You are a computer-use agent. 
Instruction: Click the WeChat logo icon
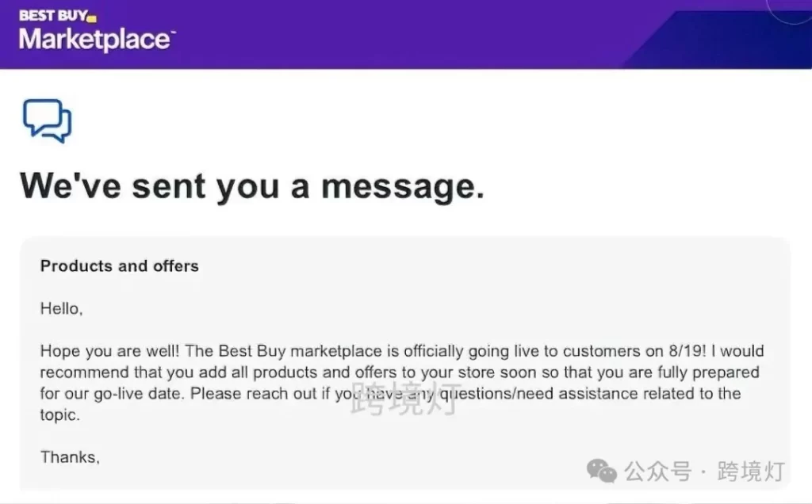click(x=602, y=471)
